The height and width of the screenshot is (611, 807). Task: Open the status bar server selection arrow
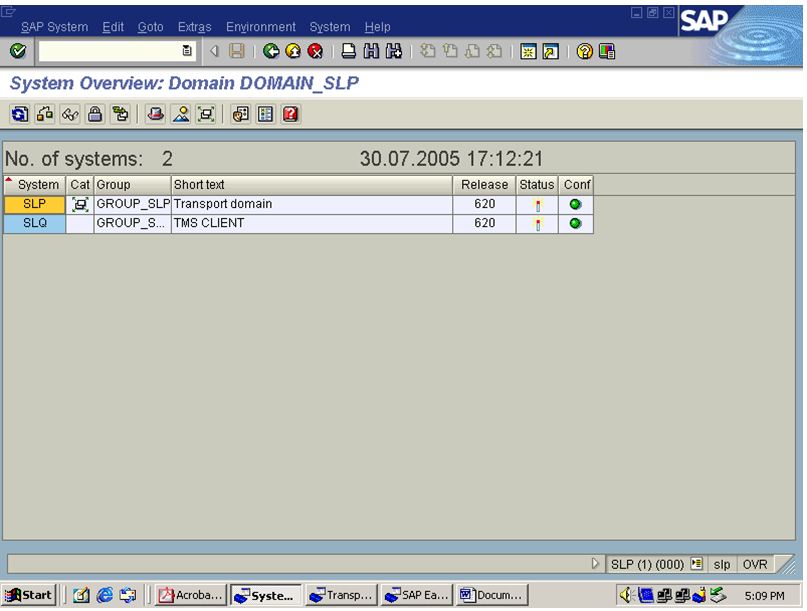coord(695,563)
